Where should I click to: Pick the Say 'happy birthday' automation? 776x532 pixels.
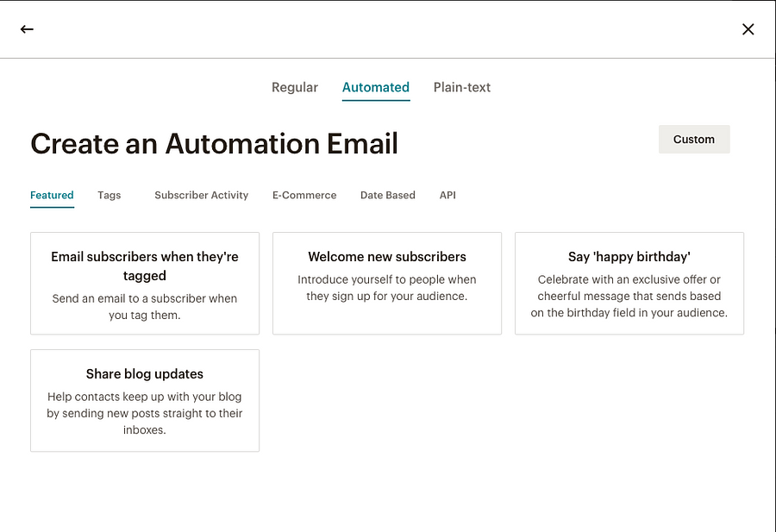(x=629, y=257)
